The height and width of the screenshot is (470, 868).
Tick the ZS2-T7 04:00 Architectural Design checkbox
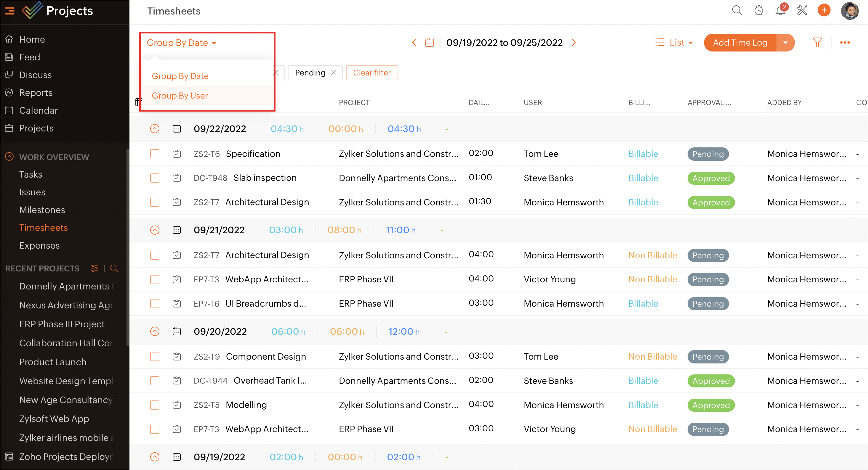click(x=155, y=255)
